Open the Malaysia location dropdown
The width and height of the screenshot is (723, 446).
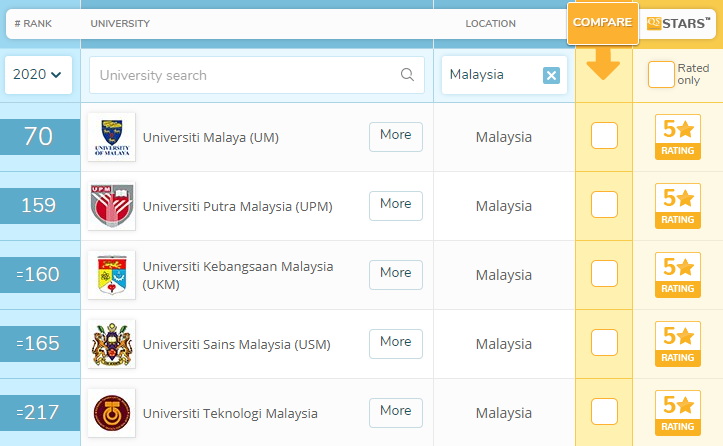(x=504, y=75)
